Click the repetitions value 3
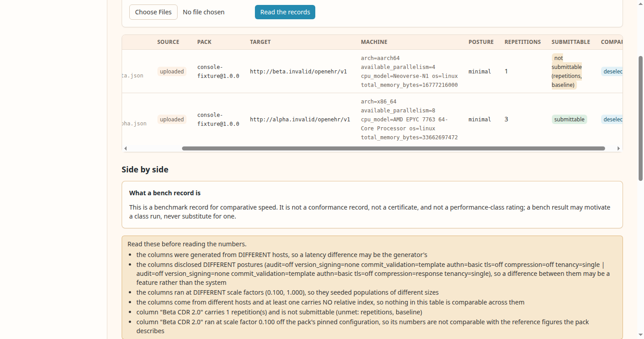 click(506, 119)
